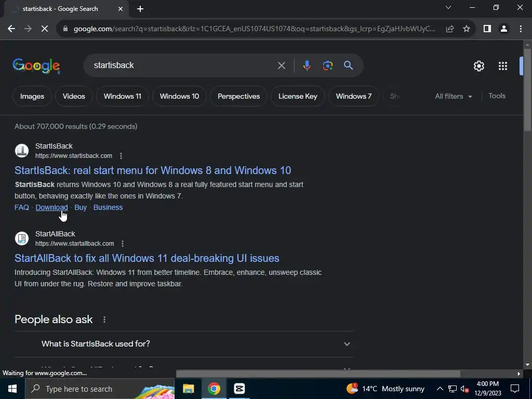Open the muted volume control
The height and width of the screenshot is (399, 532).
(464, 389)
